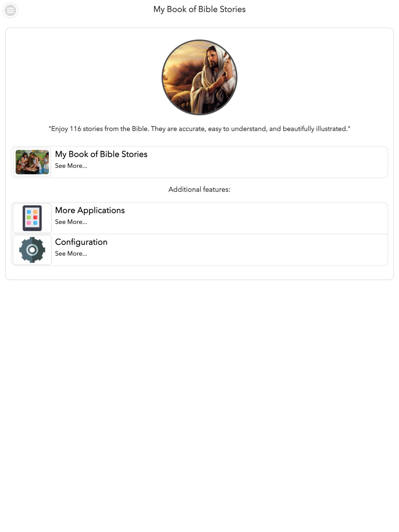Viewport: 399px width, 532px height.
Task: Click blank area right of Configuration text
Action: (x=247, y=250)
